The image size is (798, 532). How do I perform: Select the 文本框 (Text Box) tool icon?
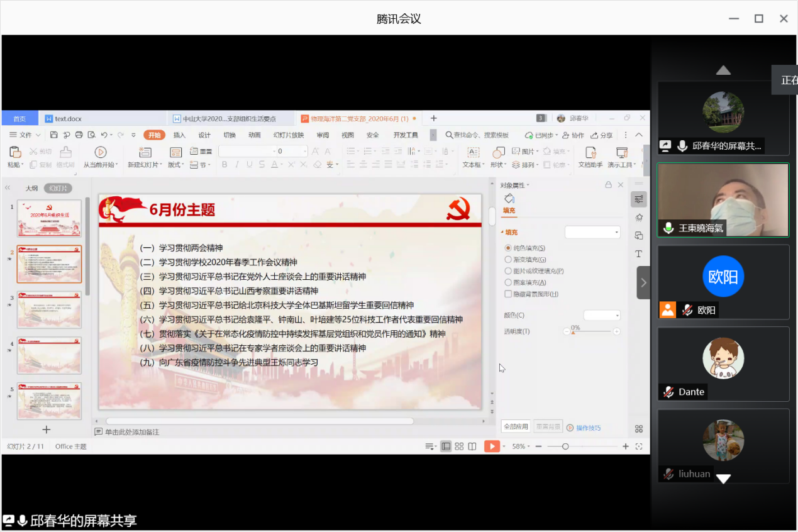(x=473, y=152)
